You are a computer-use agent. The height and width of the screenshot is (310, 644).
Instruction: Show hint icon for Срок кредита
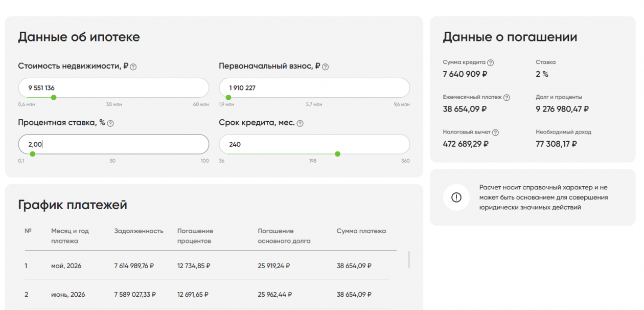pyautogui.click(x=300, y=123)
